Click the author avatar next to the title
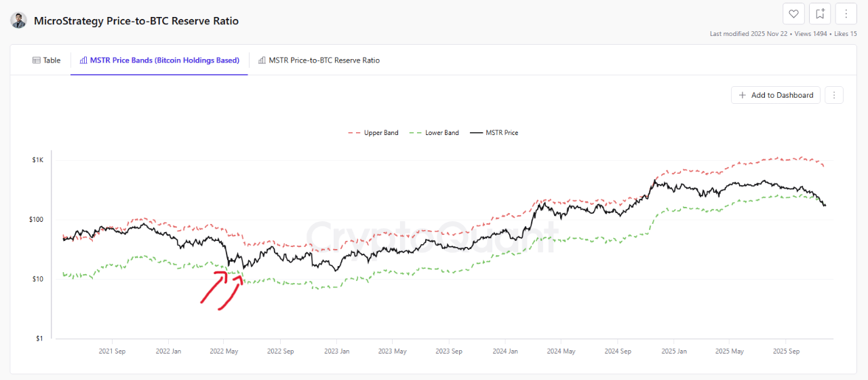The width and height of the screenshot is (868, 380). 19,20
